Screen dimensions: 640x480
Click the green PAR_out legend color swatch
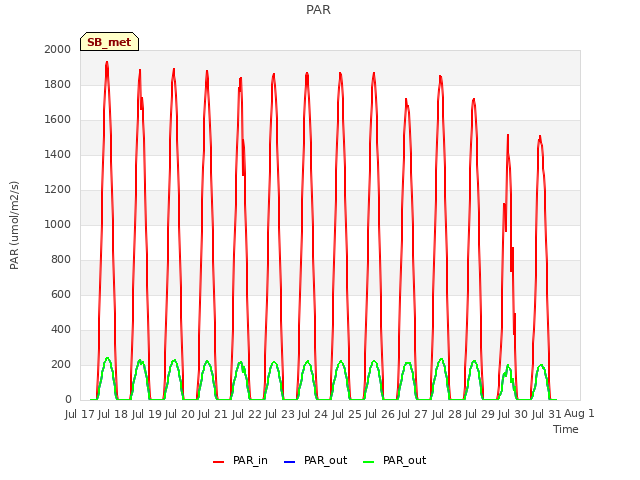pyautogui.click(x=368, y=462)
